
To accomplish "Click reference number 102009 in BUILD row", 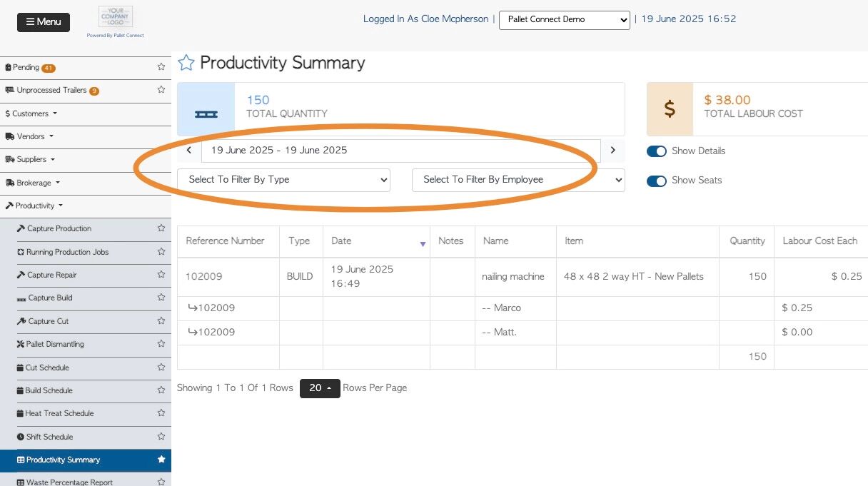I will coord(203,277).
